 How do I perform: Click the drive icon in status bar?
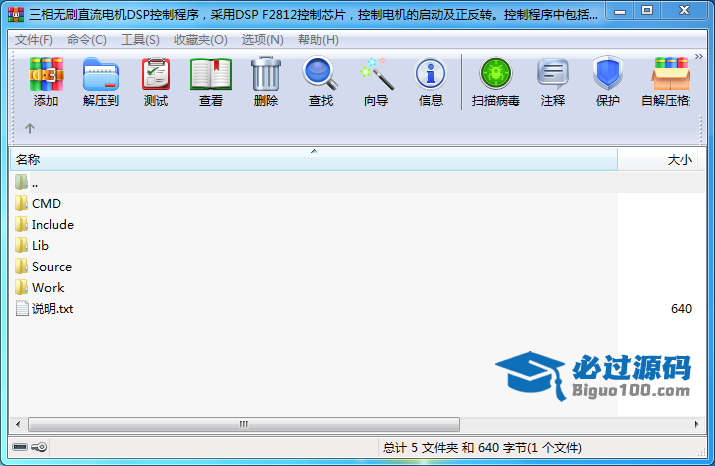(20, 447)
